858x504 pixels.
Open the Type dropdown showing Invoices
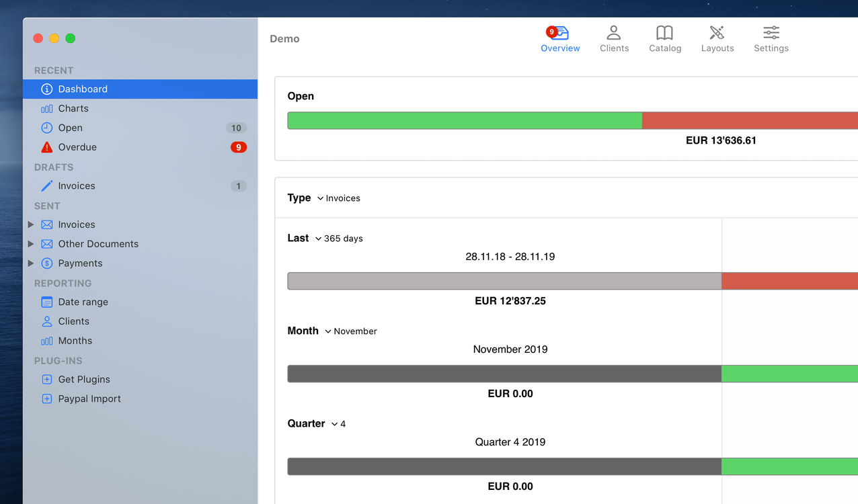[x=342, y=198]
